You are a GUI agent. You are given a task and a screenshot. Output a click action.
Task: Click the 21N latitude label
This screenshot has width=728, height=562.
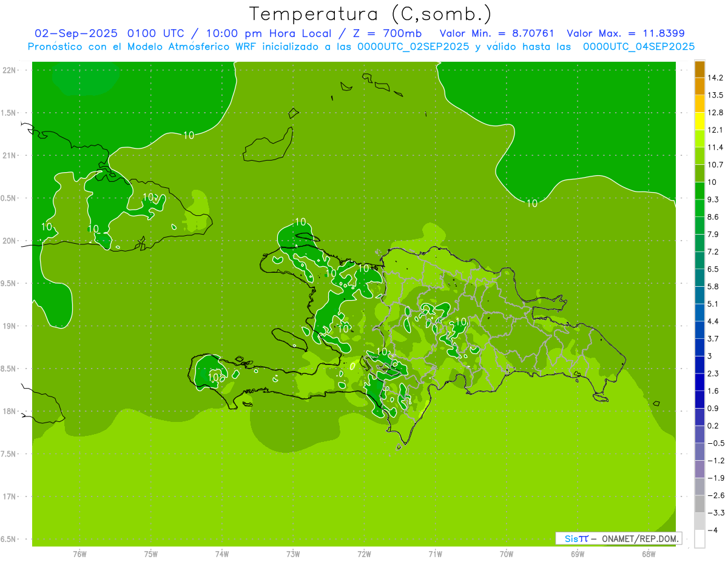coord(9,155)
